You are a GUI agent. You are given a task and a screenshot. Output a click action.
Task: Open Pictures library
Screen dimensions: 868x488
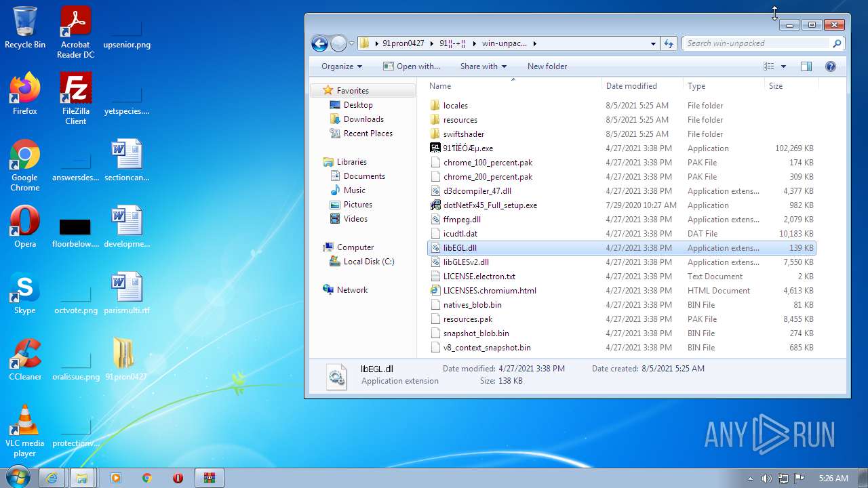(357, 205)
